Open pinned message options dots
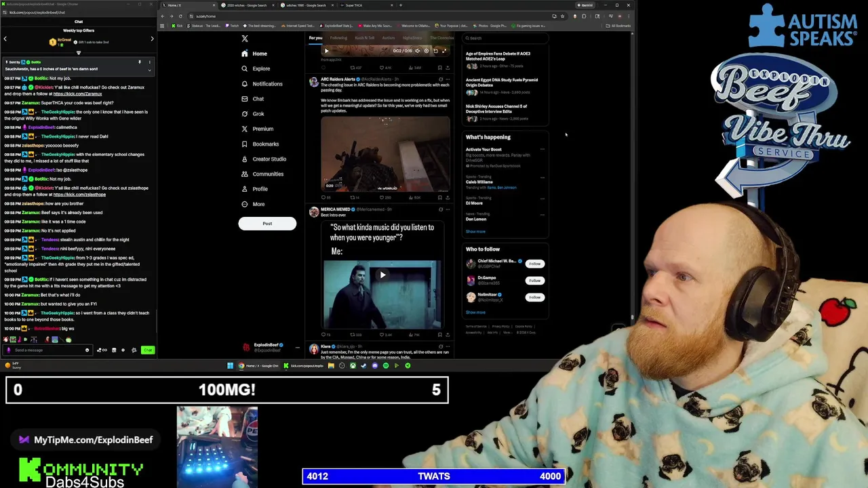This screenshot has width=868, height=488. [150, 62]
